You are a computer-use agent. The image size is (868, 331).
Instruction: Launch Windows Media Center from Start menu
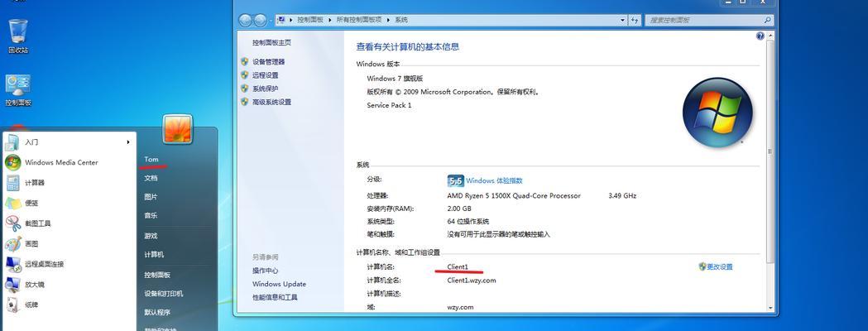tap(61, 162)
